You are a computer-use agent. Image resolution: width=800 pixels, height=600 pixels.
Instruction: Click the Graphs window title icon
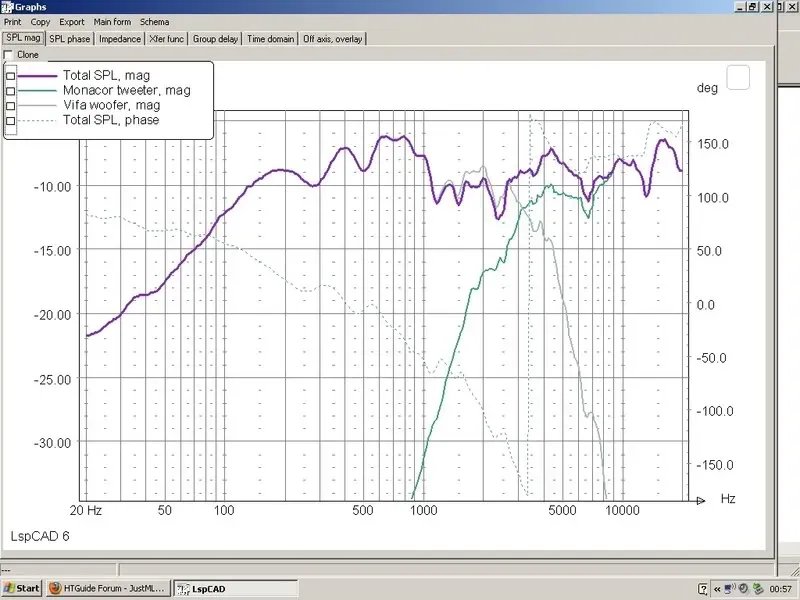pos(7,7)
